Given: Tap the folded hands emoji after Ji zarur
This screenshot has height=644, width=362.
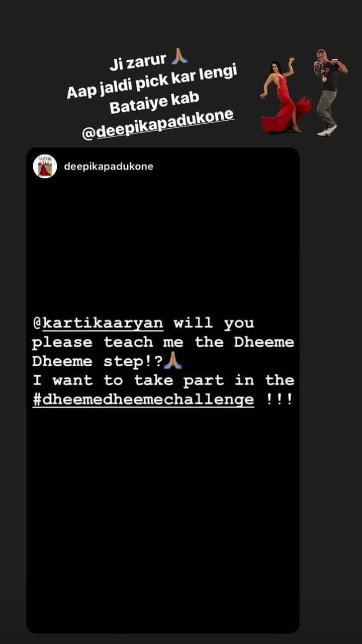Looking at the screenshot, I should [179, 58].
